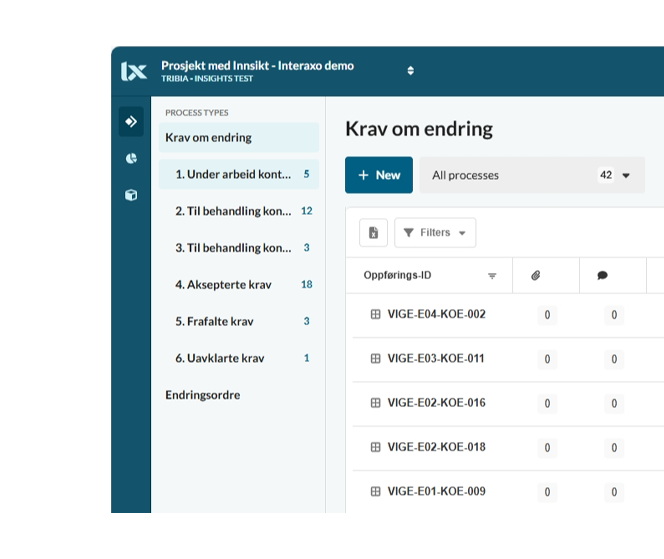This screenshot has width=664, height=559.
Task: Click table icon beside VIGE-E04-KOE-002
Action: pos(376,315)
